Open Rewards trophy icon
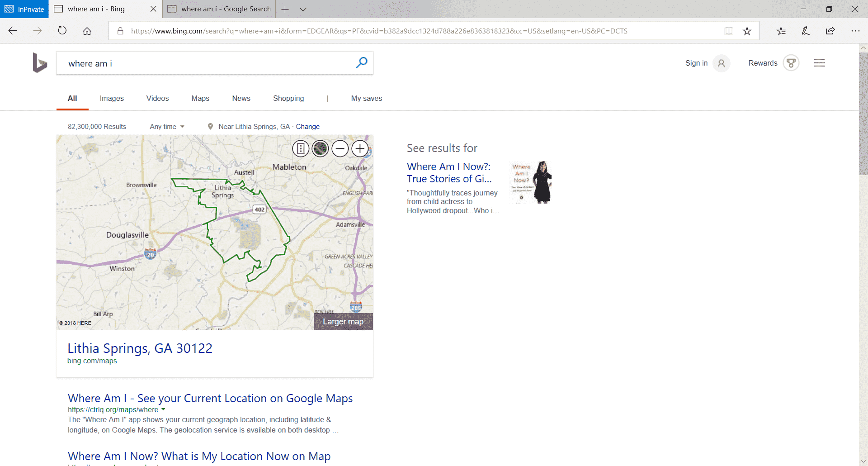 click(x=791, y=63)
